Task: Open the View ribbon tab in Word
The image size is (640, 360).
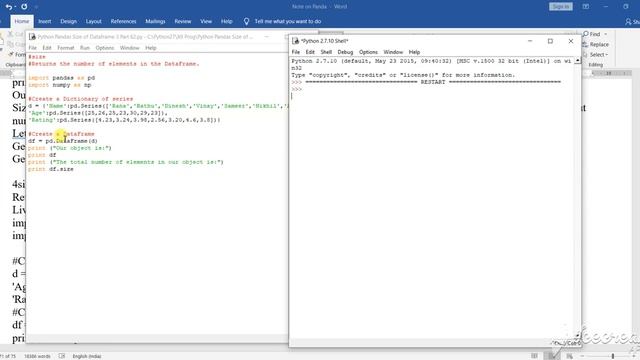Action: pyautogui.click(x=206, y=21)
